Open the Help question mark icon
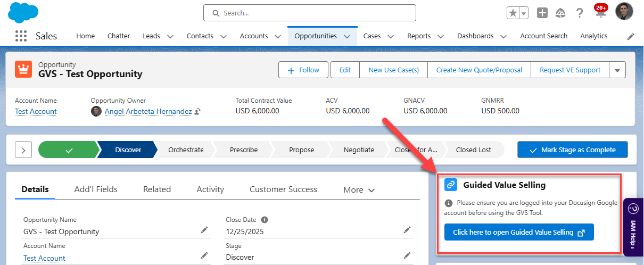 point(580,13)
